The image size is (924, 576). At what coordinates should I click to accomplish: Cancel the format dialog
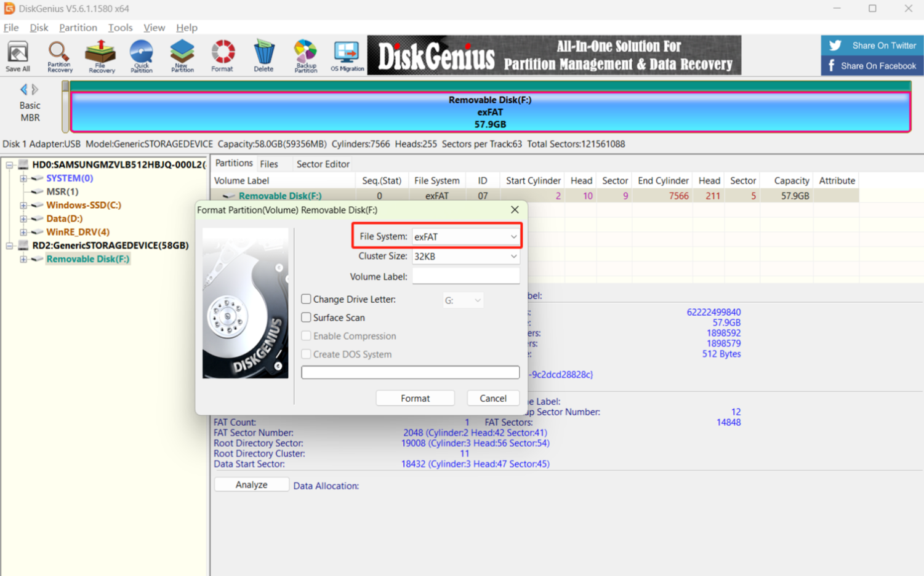coord(492,398)
